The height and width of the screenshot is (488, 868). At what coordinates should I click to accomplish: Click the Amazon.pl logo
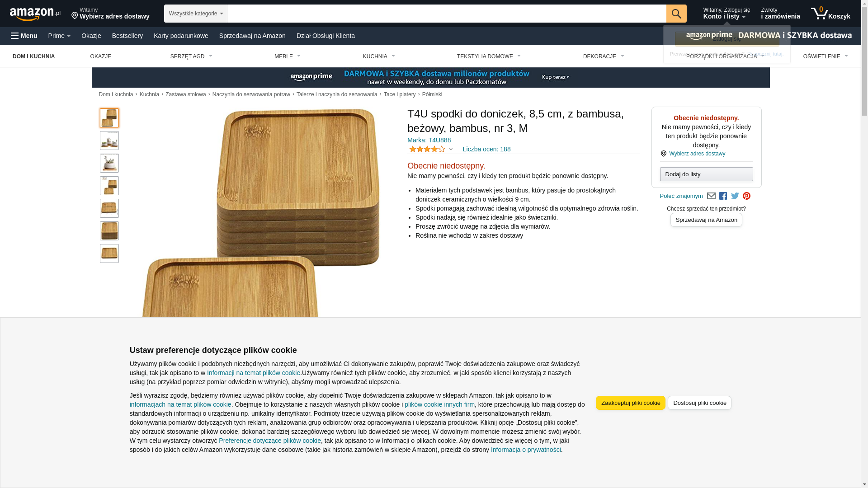pos(35,14)
